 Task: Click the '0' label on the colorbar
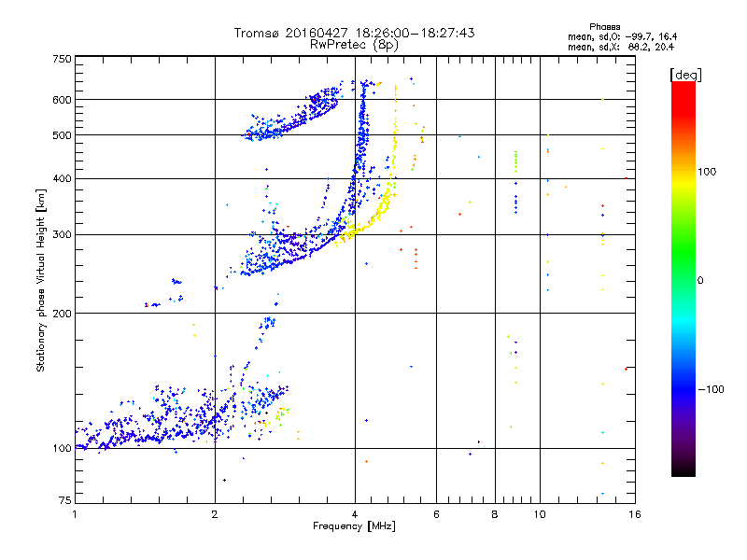699,280
